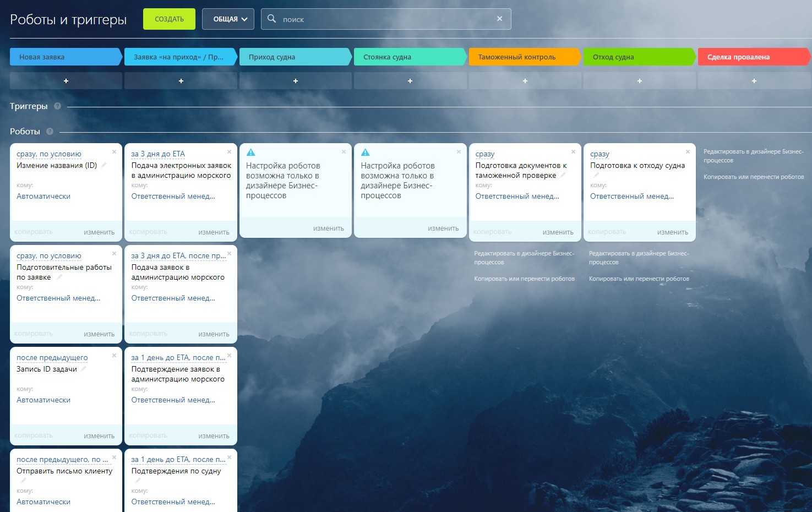The height and width of the screenshot is (512, 812).
Task: Open business process designer under Сделка провалена
Action: point(754,156)
